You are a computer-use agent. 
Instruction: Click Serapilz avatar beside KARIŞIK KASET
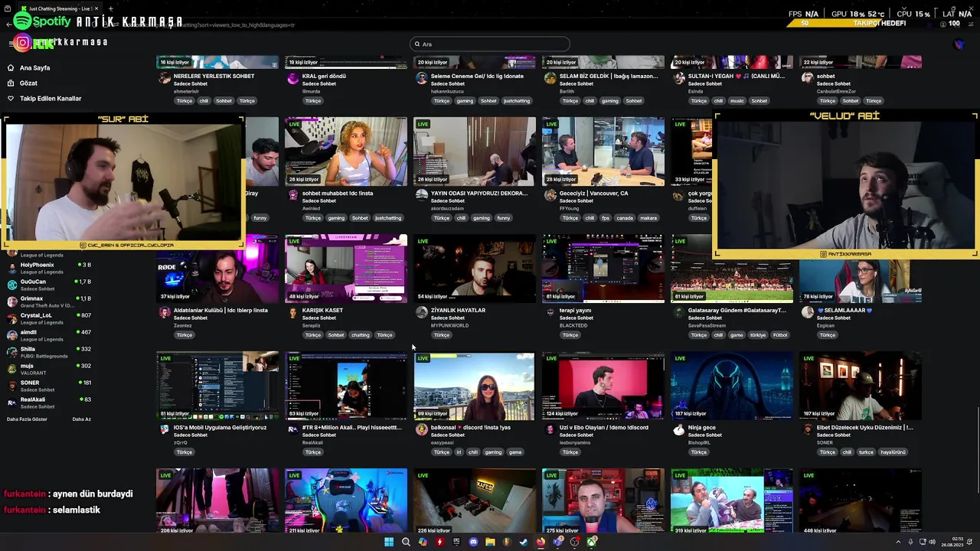(x=292, y=312)
